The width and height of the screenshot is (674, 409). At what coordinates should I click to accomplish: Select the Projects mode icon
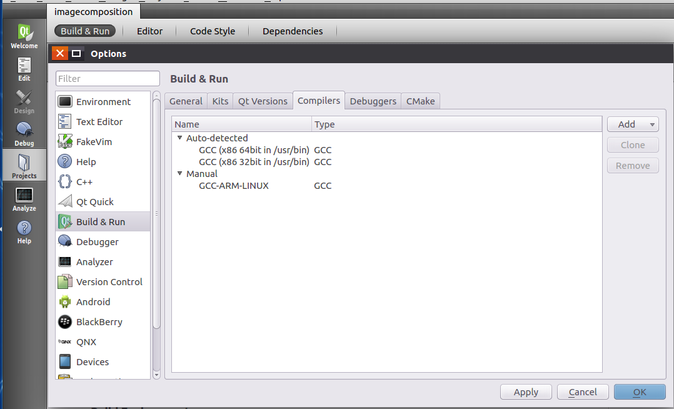pyautogui.click(x=24, y=164)
